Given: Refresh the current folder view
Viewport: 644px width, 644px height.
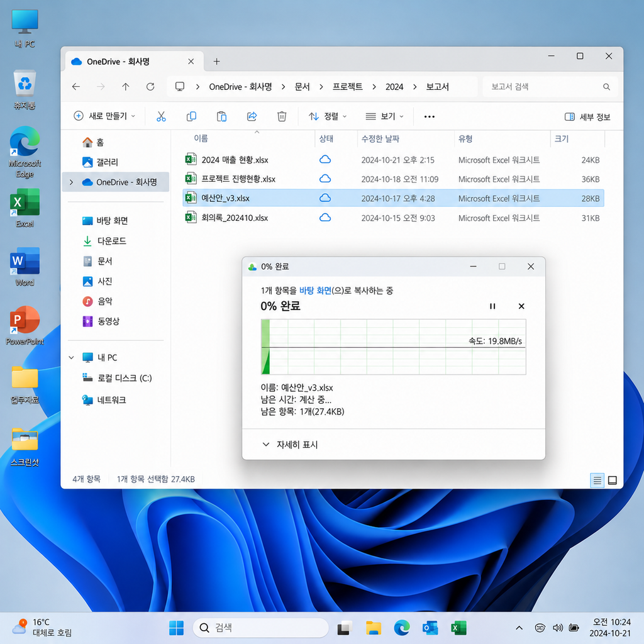Looking at the screenshot, I should click(150, 87).
